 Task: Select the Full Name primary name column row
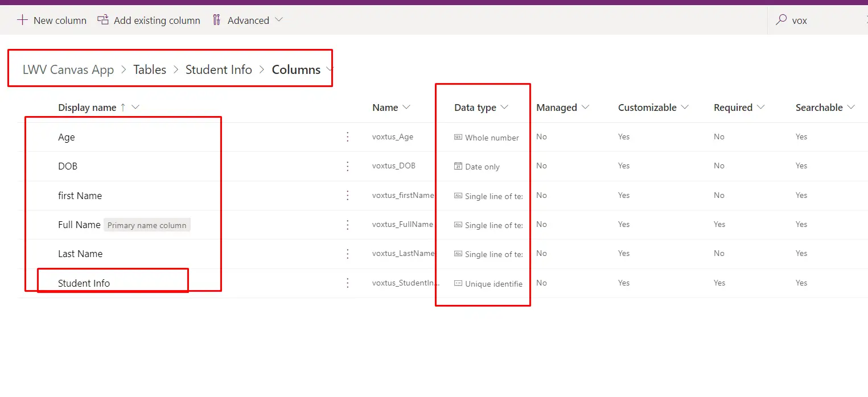tap(79, 224)
